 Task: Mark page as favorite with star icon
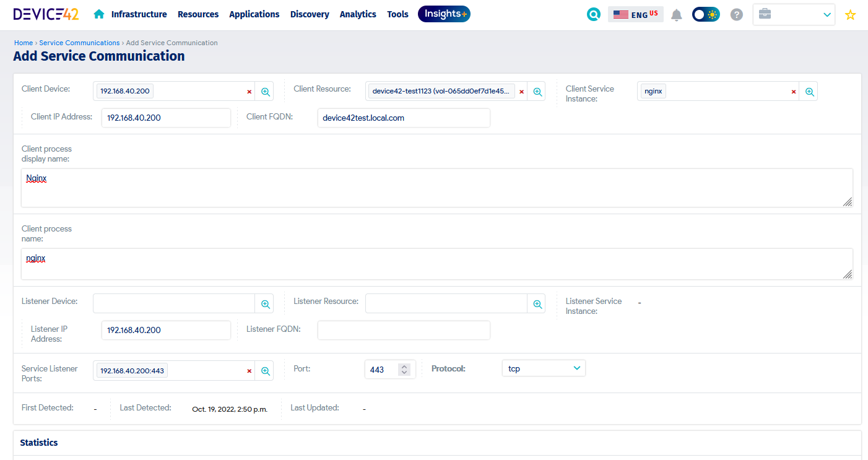tap(850, 15)
